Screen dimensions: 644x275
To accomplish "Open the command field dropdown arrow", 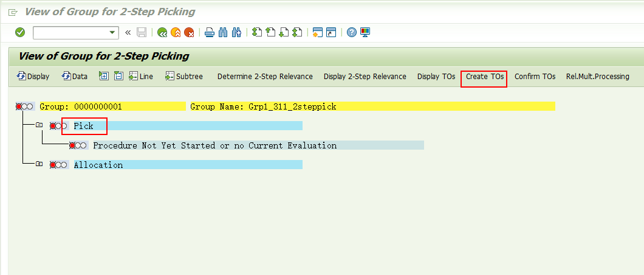I will 112,33.
